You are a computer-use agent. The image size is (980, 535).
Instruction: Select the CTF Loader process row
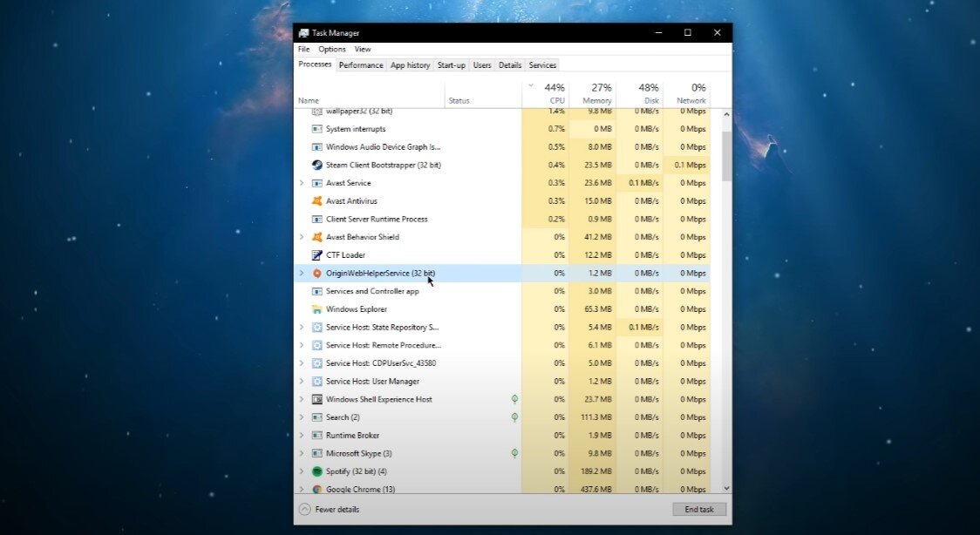point(502,255)
